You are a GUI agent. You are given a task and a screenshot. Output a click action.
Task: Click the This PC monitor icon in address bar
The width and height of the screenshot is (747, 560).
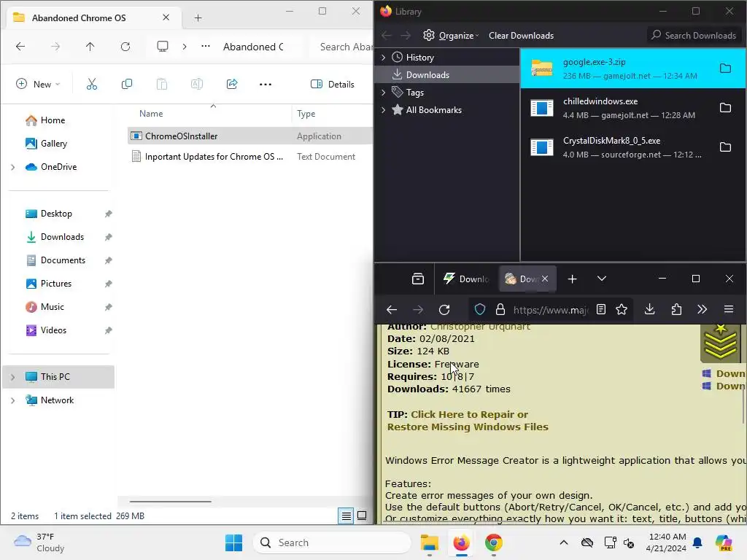click(x=163, y=47)
